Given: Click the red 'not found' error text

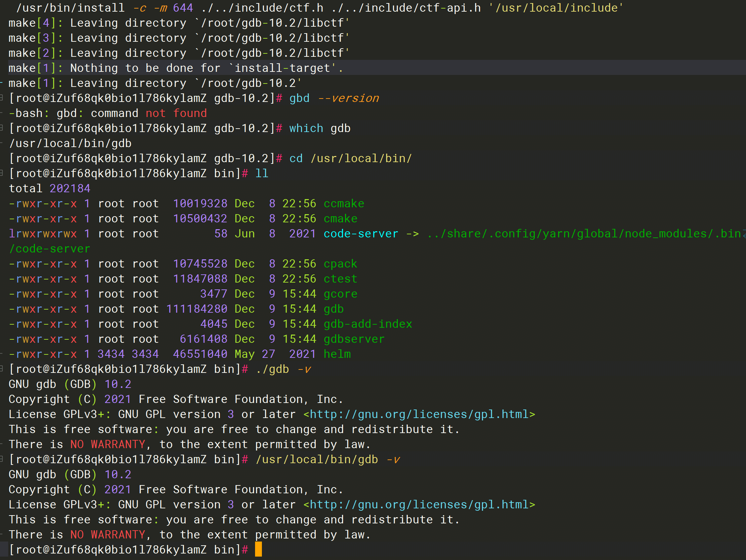Looking at the screenshot, I should pos(176,113).
